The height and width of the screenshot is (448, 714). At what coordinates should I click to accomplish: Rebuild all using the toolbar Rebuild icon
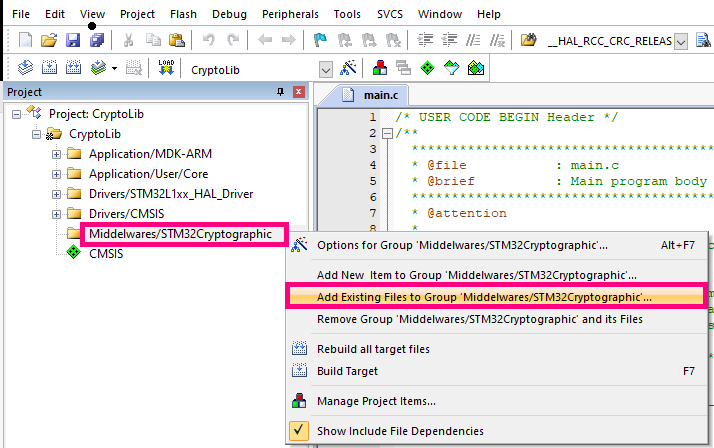(73, 68)
